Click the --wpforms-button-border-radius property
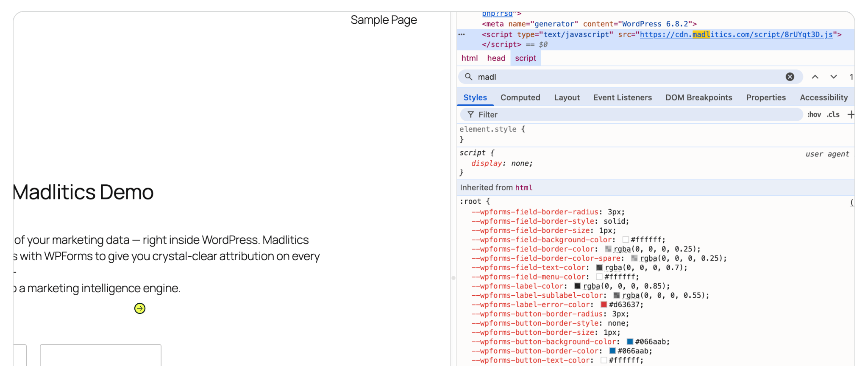 [x=537, y=314]
